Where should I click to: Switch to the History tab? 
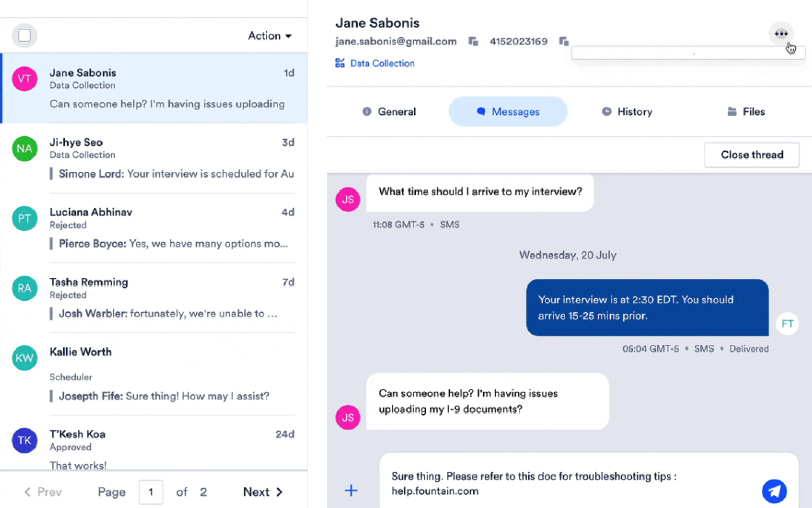pos(627,112)
